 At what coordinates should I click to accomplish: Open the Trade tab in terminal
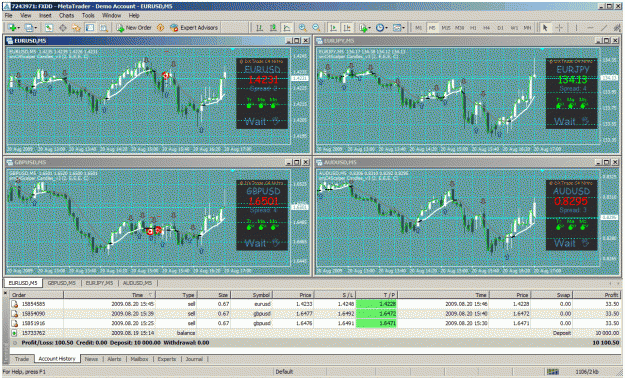(22, 359)
